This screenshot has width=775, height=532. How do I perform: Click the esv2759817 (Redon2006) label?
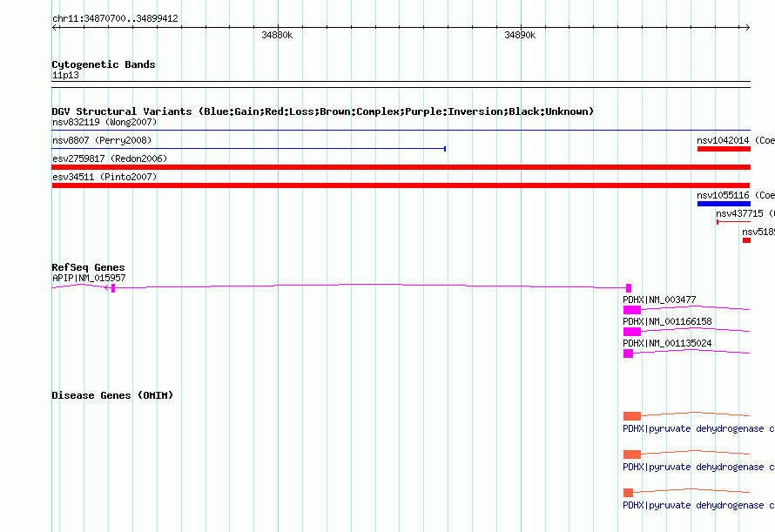coord(110,158)
